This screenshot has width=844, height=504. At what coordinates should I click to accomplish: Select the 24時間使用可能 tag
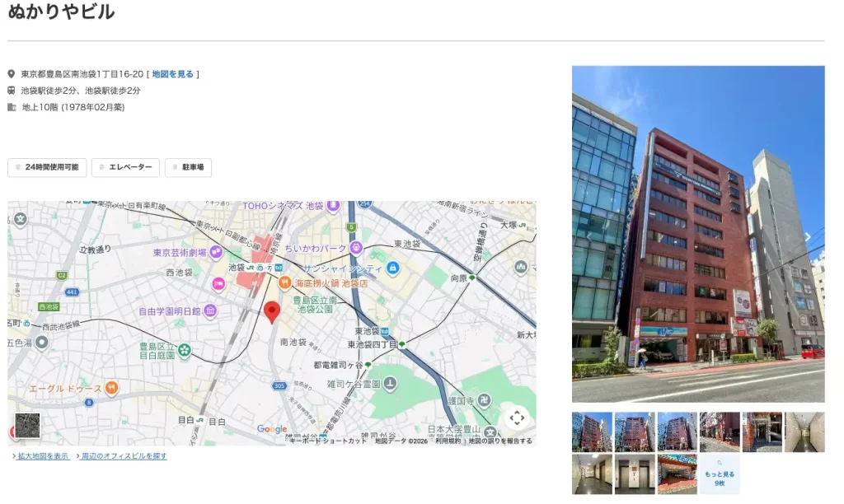[47, 167]
